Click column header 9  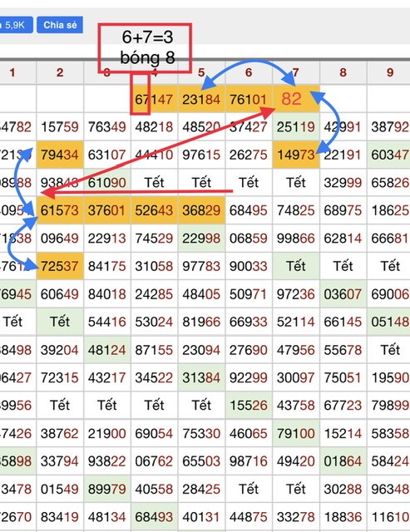pyautogui.click(x=390, y=72)
